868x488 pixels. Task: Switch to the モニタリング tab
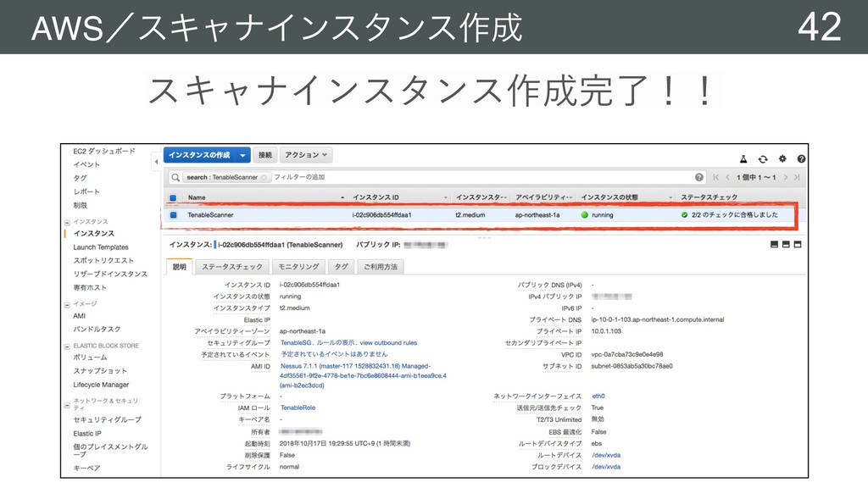pos(298,267)
